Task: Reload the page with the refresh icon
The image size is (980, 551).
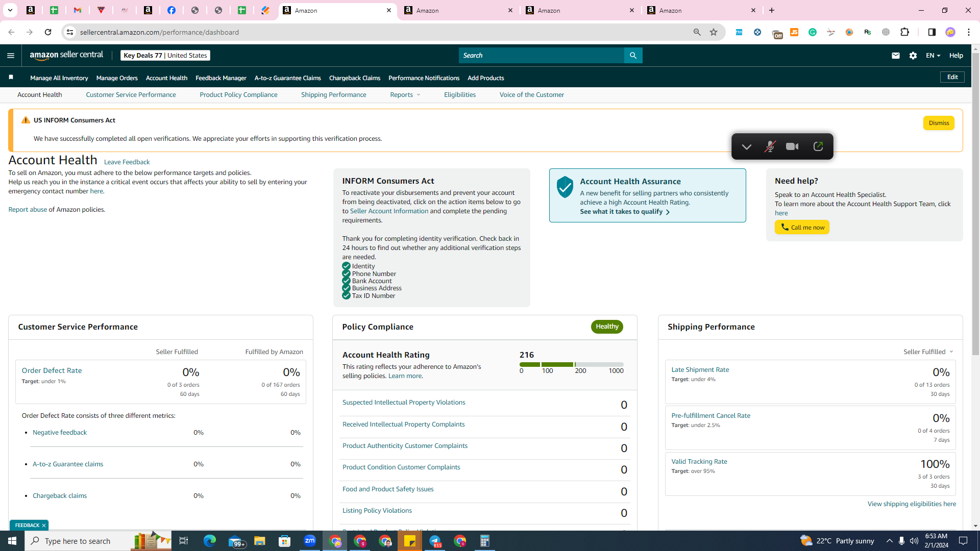Action: [48, 32]
